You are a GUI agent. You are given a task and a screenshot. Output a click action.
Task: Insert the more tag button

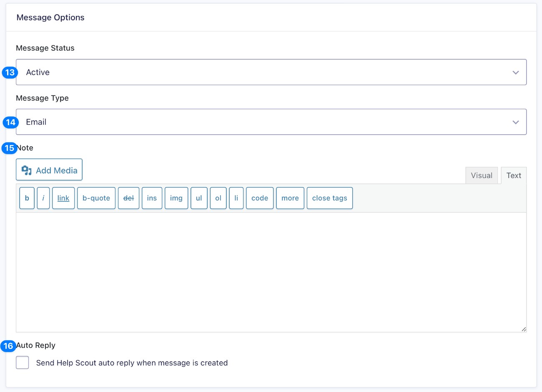[290, 198]
